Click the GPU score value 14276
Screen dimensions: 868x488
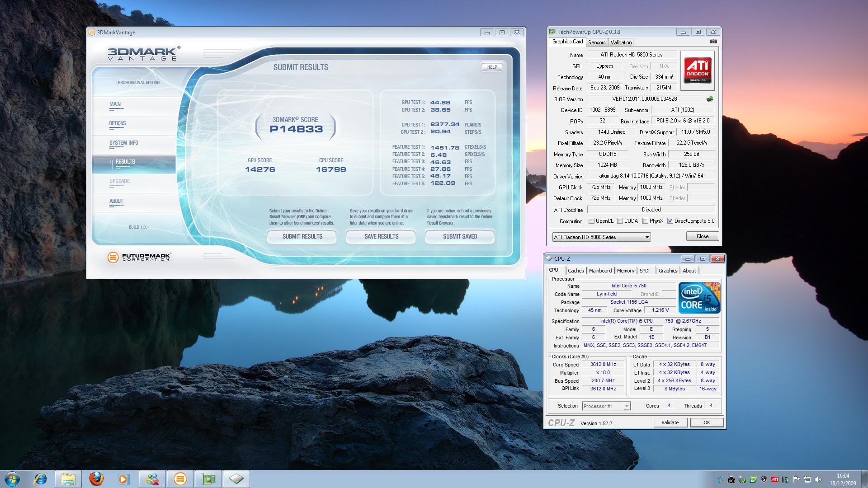(x=260, y=169)
